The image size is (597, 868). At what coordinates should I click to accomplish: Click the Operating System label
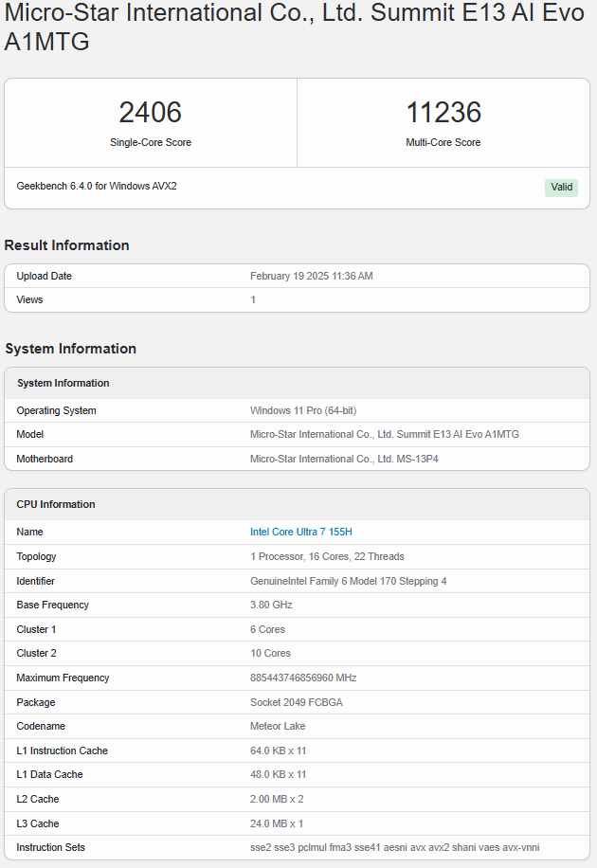pyautogui.click(x=56, y=410)
